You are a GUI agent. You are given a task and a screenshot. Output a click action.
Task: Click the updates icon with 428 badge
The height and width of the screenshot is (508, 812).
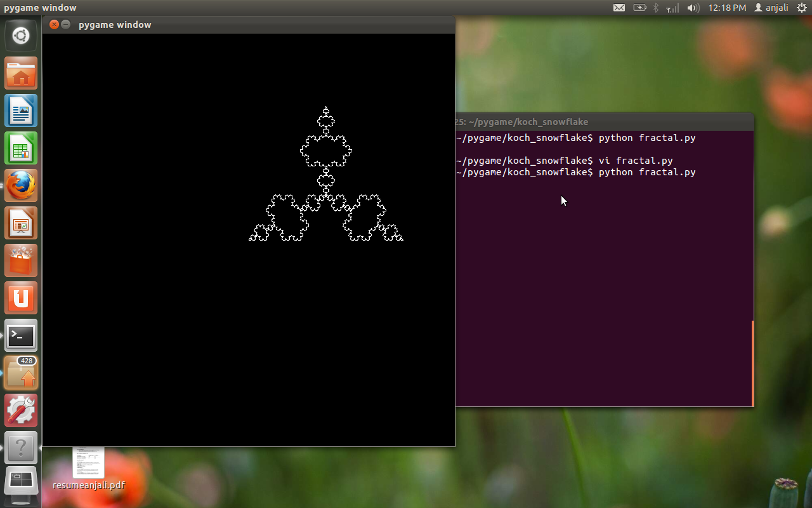[20, 372]
